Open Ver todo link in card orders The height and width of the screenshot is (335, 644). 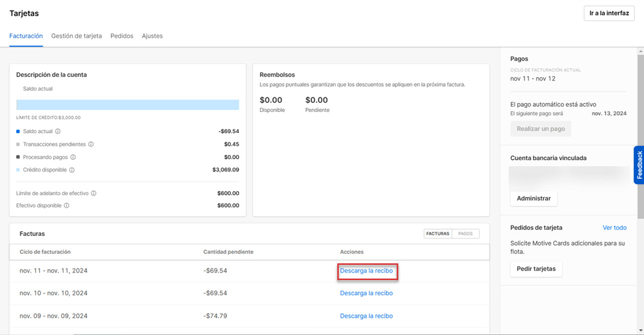click(614, 228)
